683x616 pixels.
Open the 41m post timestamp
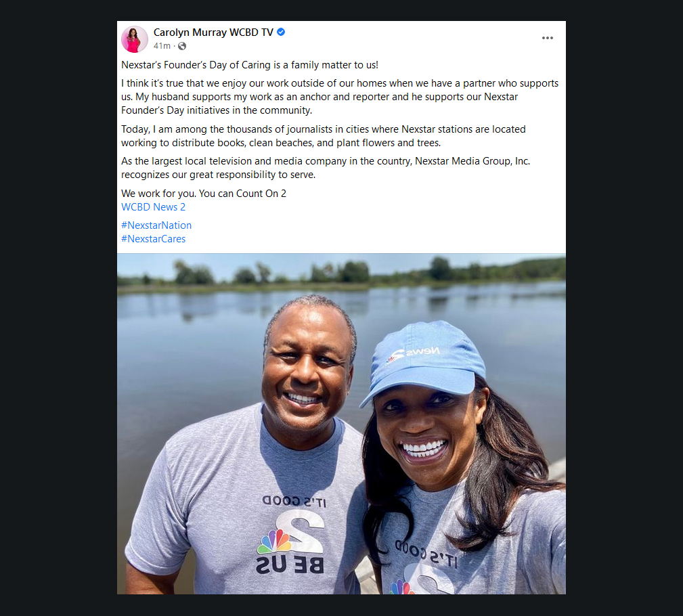[x=162, y=46]
